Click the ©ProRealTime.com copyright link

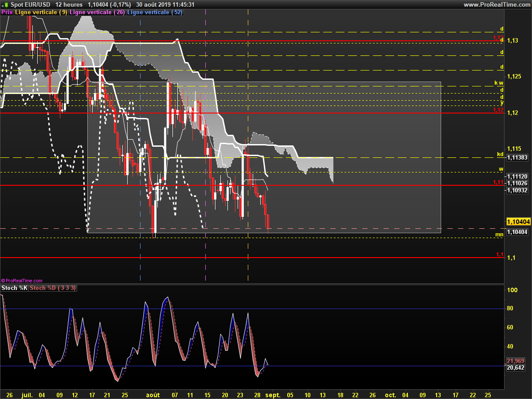point(22,281)
